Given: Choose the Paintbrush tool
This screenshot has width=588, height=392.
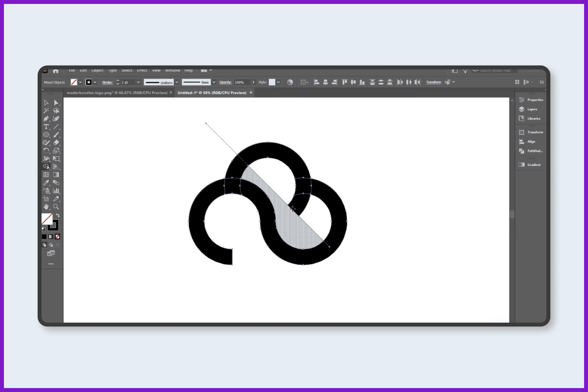Looking at the screenshot, I should click(56, 135).
